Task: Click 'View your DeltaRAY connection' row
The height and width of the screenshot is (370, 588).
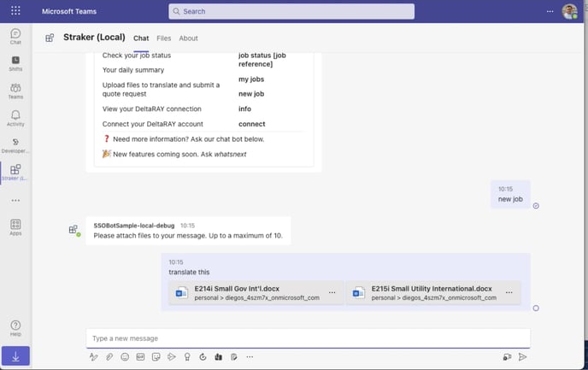Action: click(x=152, y=109)
